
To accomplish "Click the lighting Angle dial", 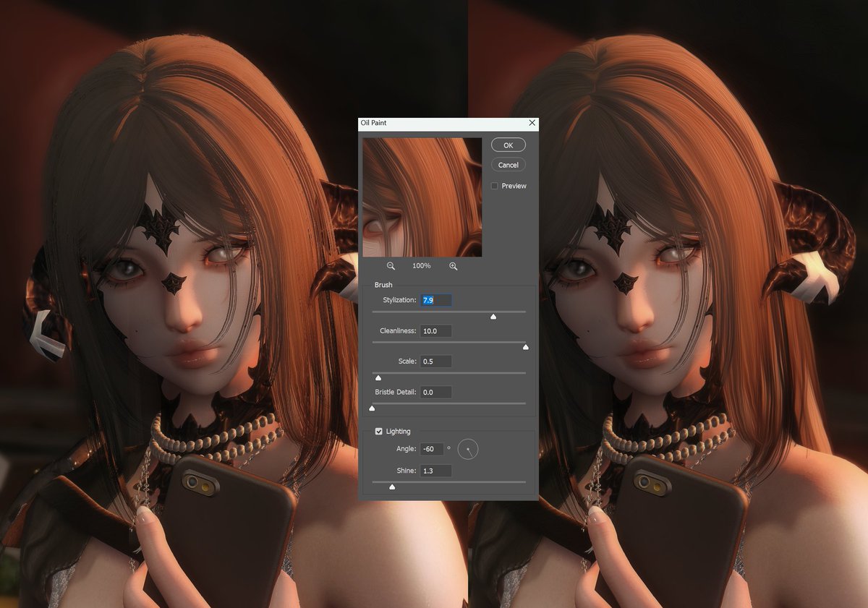I will click(468, 450).
